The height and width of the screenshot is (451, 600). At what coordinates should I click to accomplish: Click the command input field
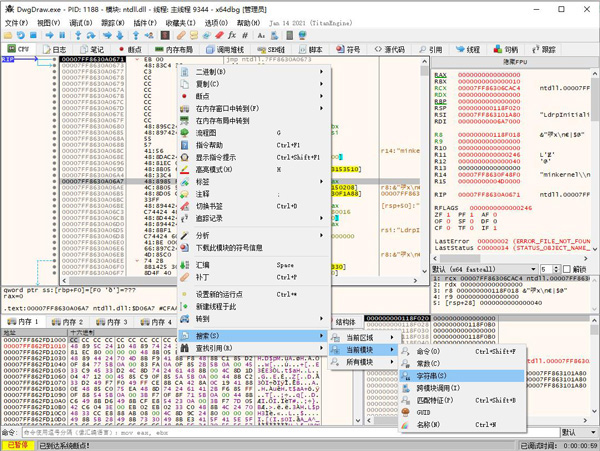coord(291,433)
